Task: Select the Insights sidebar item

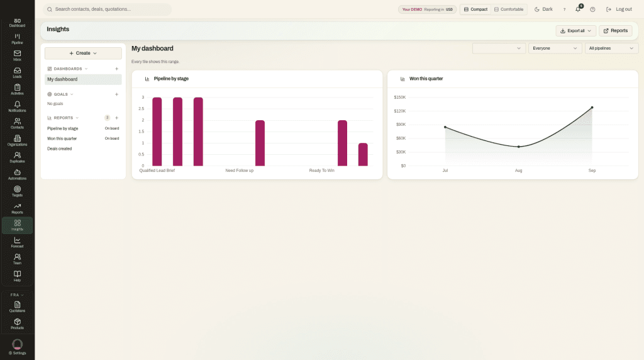Action: 17,225
